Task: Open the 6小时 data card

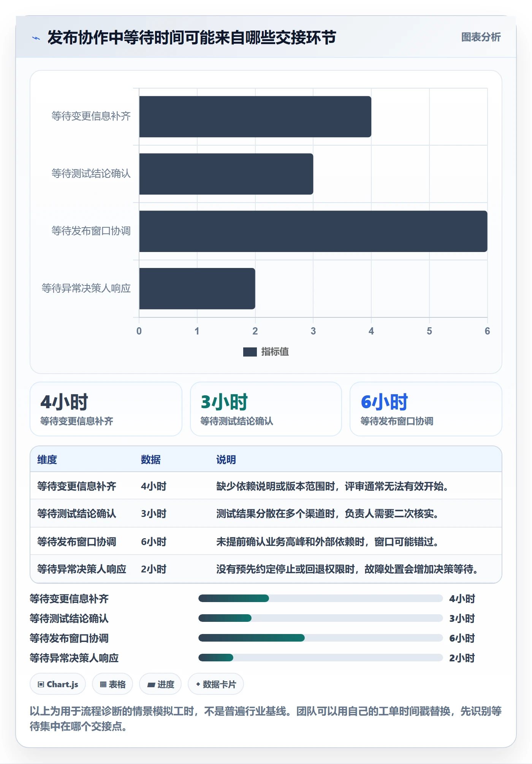Action: click(x=426, y=409)
